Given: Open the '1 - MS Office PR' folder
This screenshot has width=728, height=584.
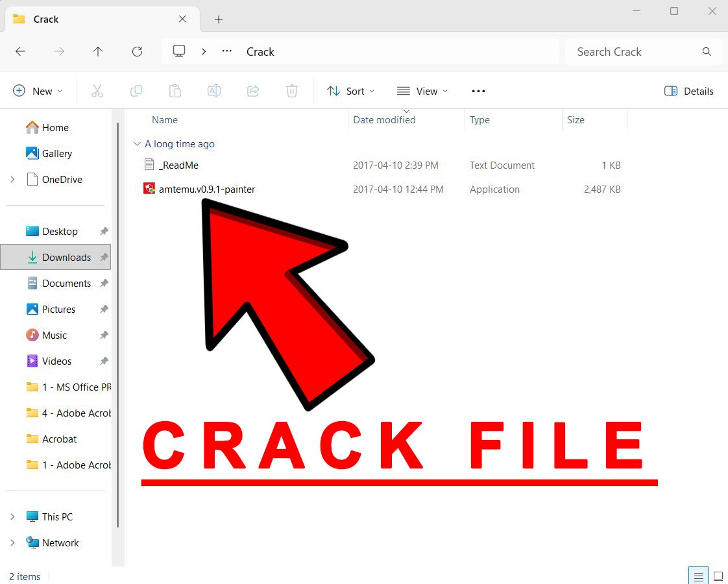Looking at the screenshot, I should click(69, 387).
